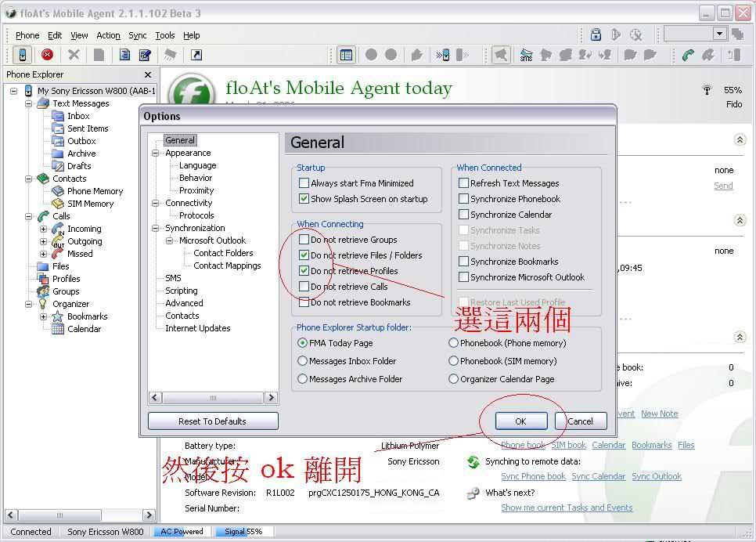
Task: Click the lock icon in top toolbar
Action: click(596, 34)
